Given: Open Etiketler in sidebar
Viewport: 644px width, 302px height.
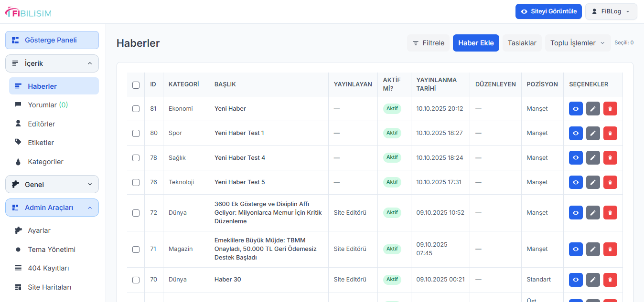Looking at the screenshot, I should tap(54, 143).
